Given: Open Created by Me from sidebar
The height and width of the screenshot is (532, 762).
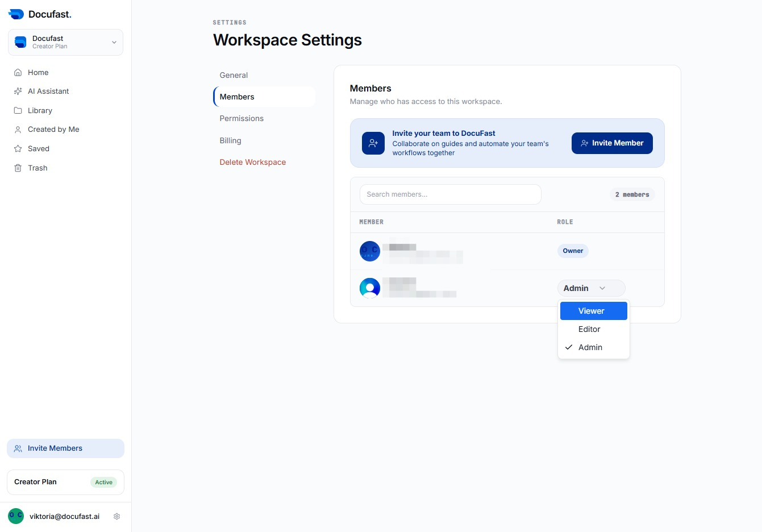Looking at the screenshot, I should [65, 130].
